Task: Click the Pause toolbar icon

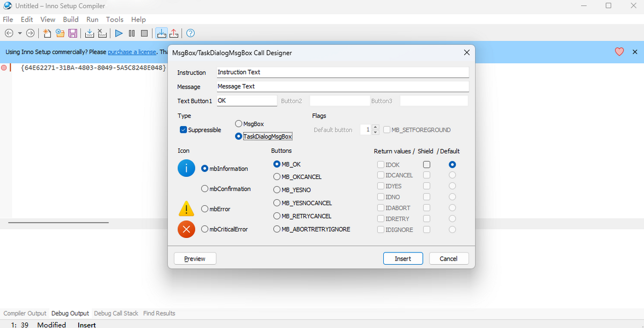Action: [x=131, y=33]
